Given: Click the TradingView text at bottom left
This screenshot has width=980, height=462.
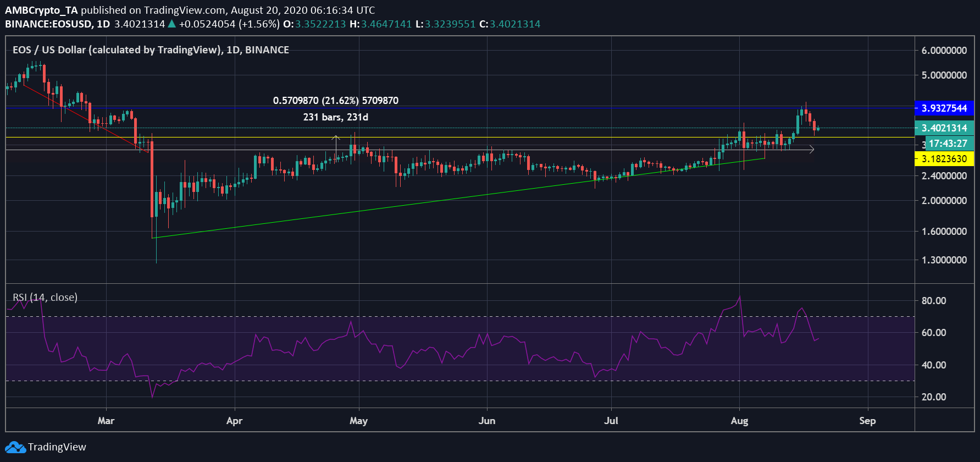Looking at the screenshot, I should point(57,447).
